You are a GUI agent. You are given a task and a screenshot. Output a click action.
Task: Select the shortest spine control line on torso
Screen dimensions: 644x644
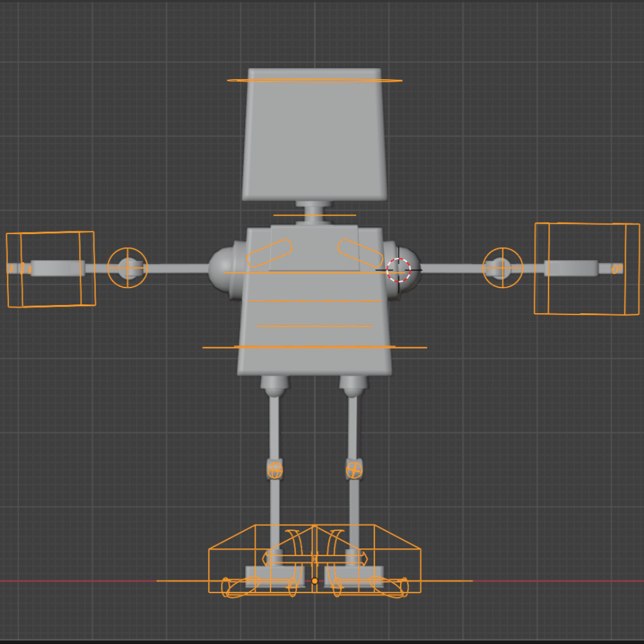[314, 326]
